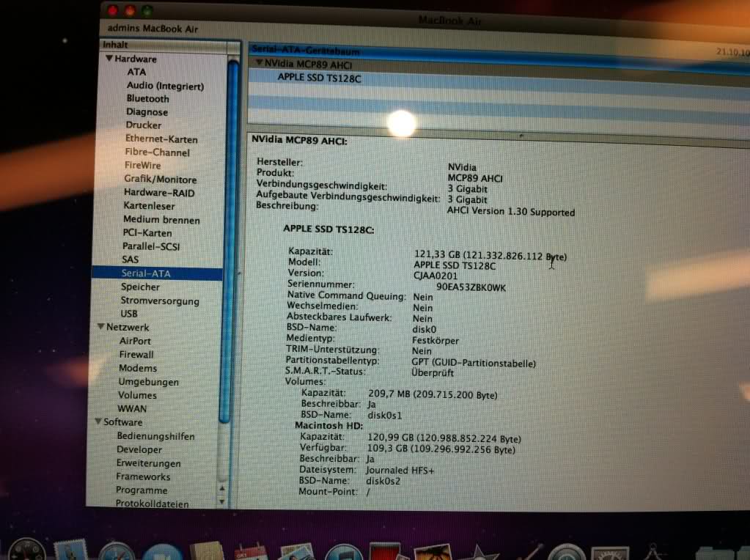Screen dimensions: 750x560
Task: Click the AHCI Version 1.30 Supported text
Action: (x=511, y=211)
